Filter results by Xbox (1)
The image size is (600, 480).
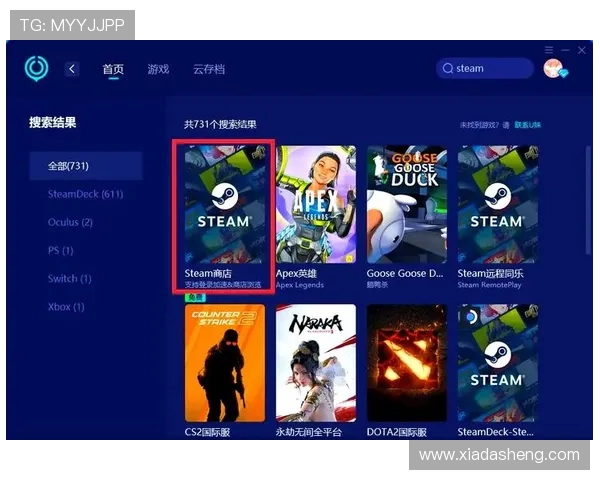pos(66,306)
